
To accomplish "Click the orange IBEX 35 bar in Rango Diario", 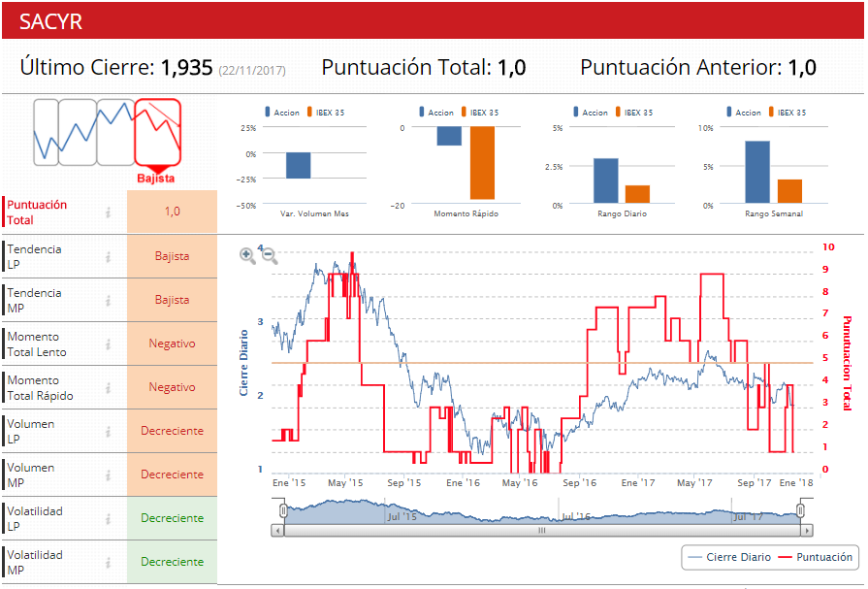I will pos(638,194).
